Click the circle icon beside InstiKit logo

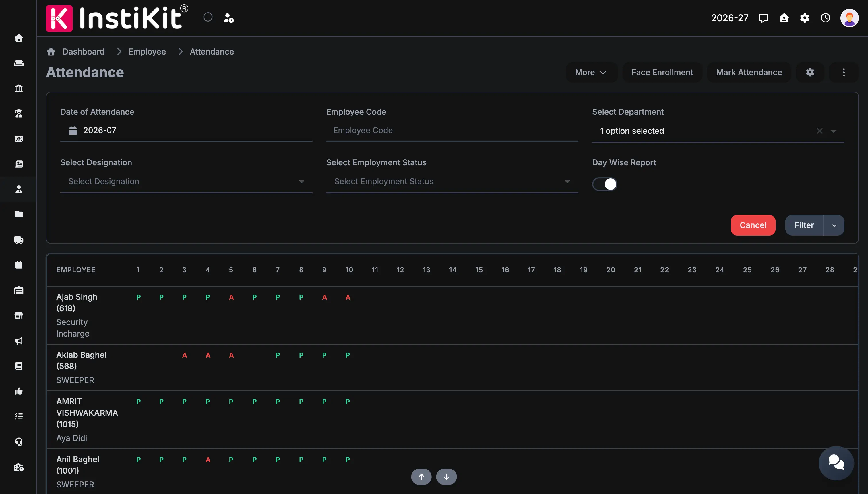(208, 17)
